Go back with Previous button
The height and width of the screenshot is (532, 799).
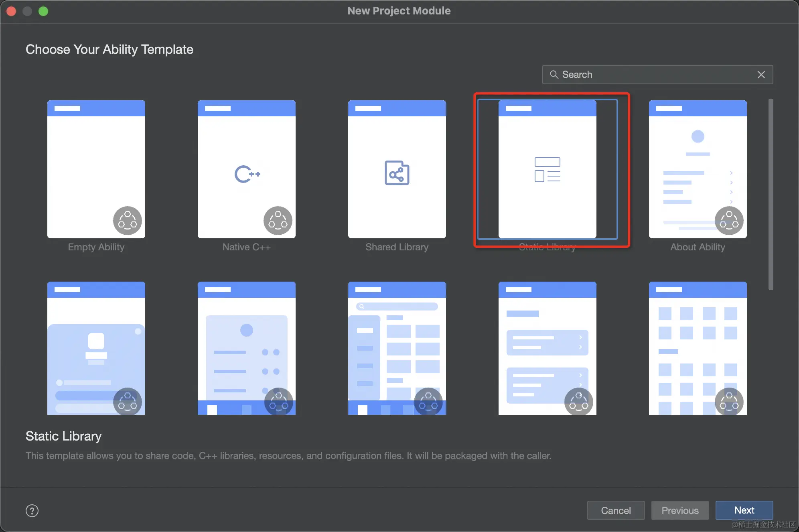pos(680,510)
